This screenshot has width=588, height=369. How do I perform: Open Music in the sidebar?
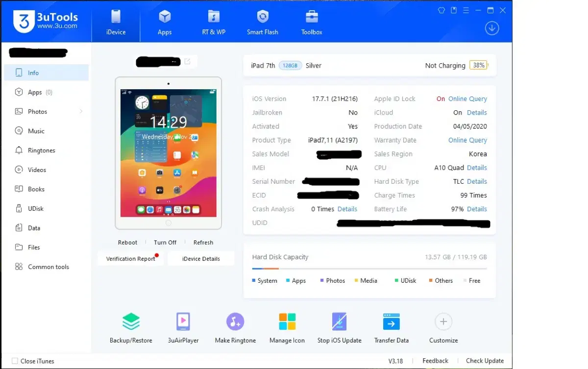coord(46,131)
